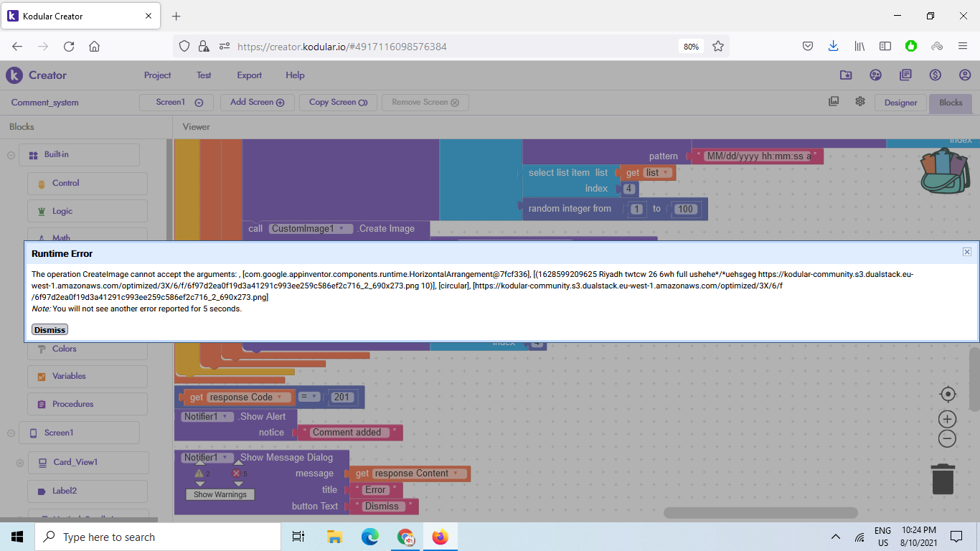
Task: Expand the Card_View1 component tree
Action: [20, 463]
